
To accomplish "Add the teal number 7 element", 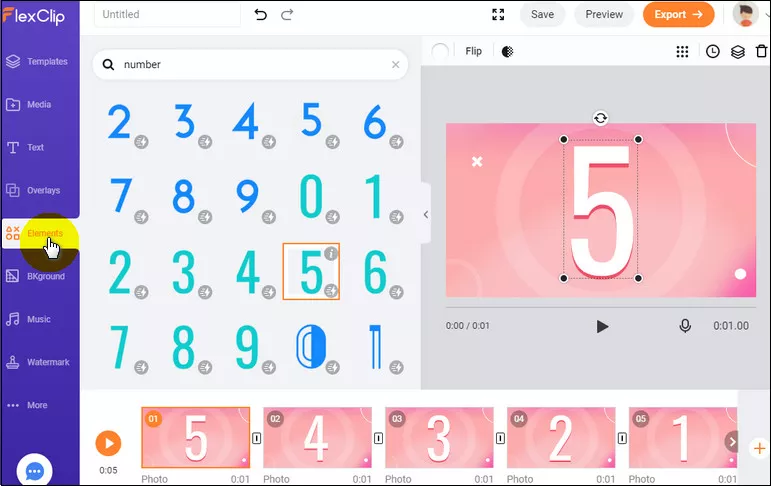I will click(x=119, y=347).
